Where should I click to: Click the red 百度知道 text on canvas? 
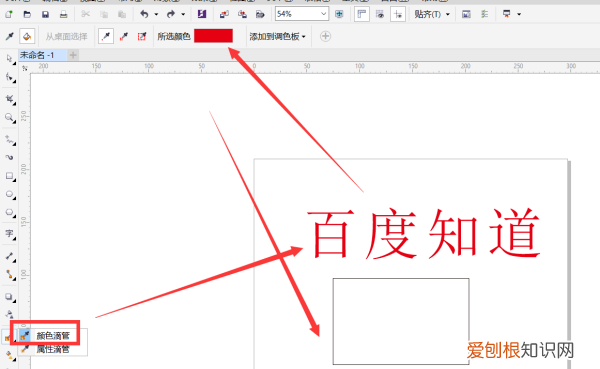pos(424,233)
